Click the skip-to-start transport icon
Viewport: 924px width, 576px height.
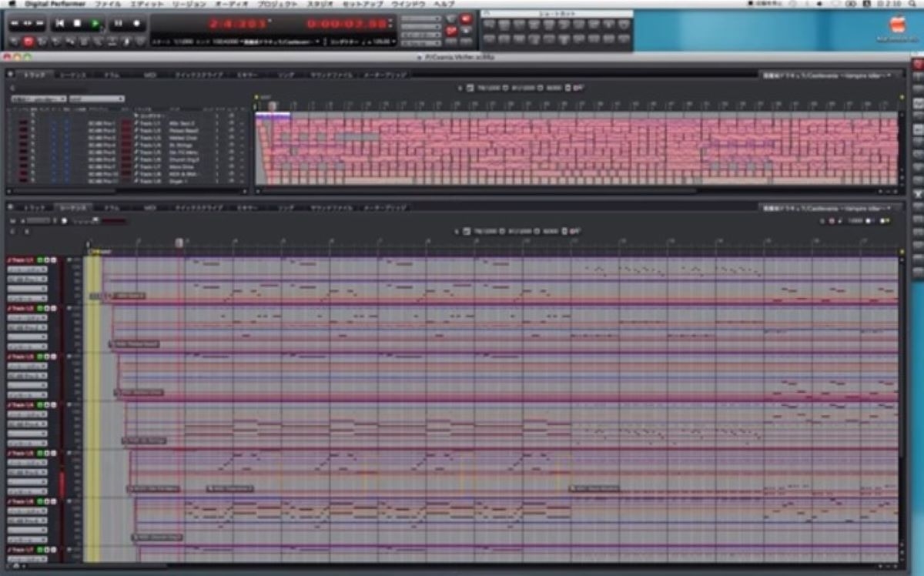(59, 24)
